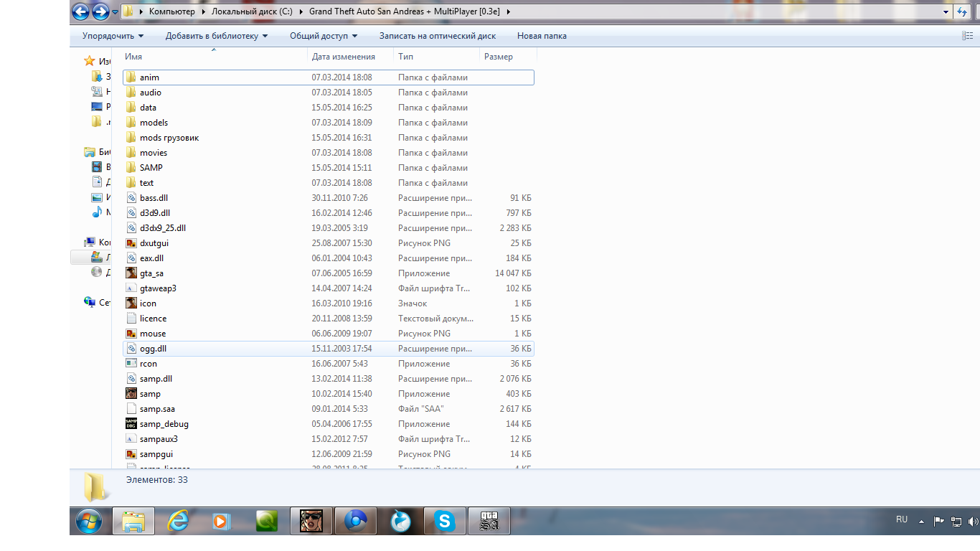Click the gtaweap3 font file icon
The width and height of the screenshot is (980, 551).
[131, 288]
